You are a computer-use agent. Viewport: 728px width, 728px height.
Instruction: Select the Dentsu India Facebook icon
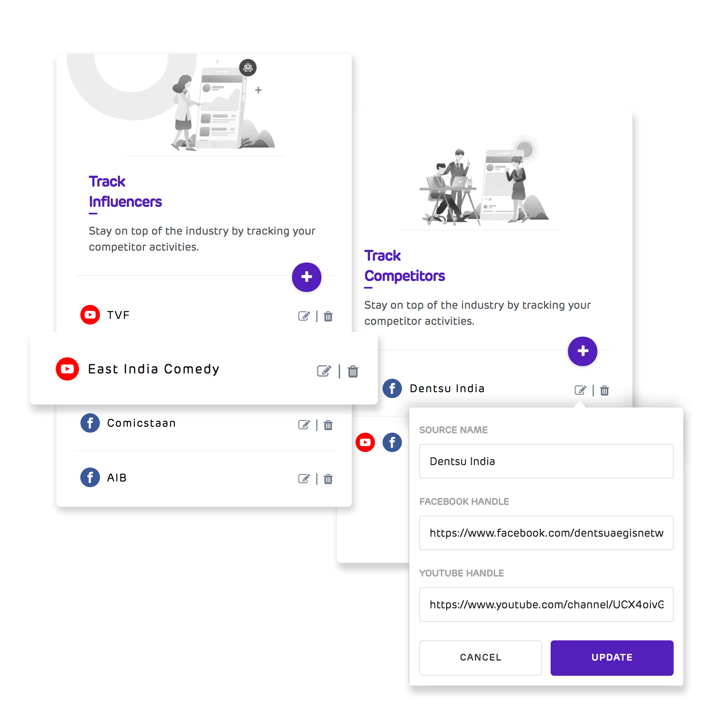tap(392, 388)
